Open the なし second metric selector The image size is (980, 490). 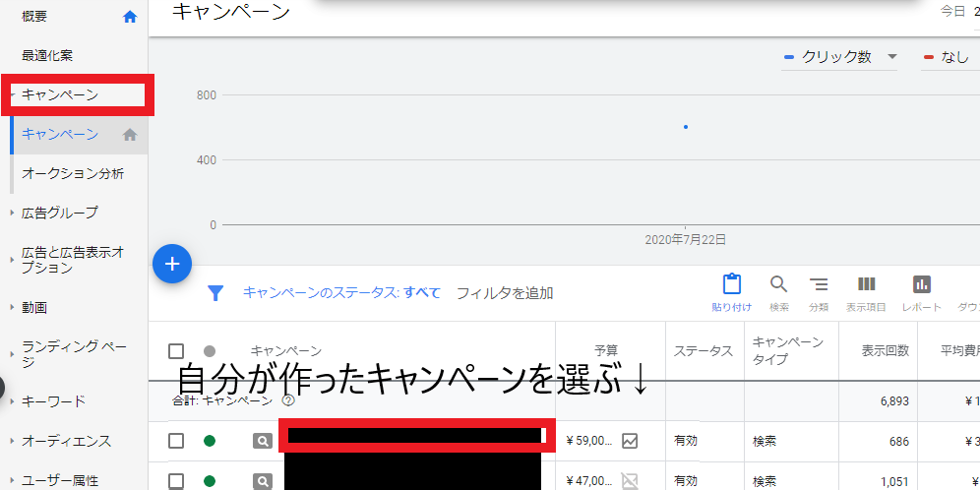[x=950, y=57]
